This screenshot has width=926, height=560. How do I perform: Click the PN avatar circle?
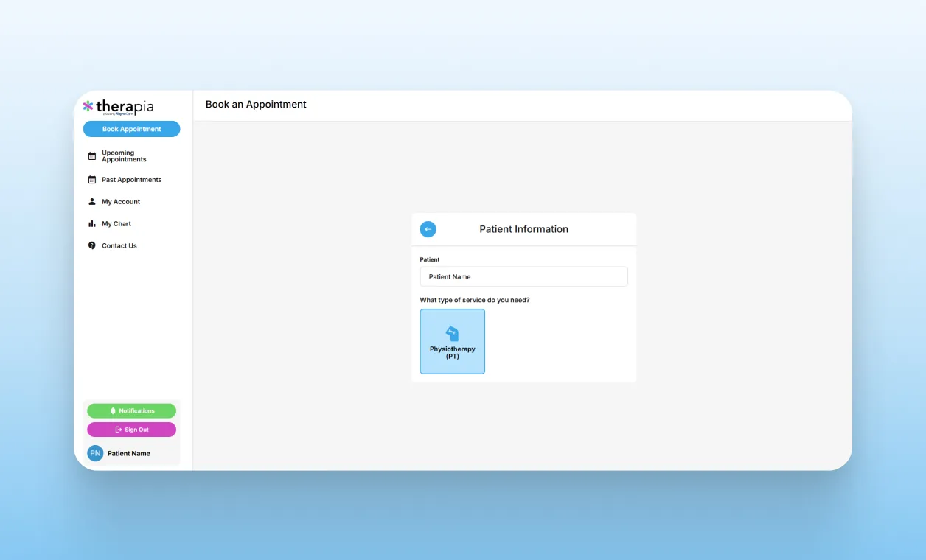pos(94,452)
